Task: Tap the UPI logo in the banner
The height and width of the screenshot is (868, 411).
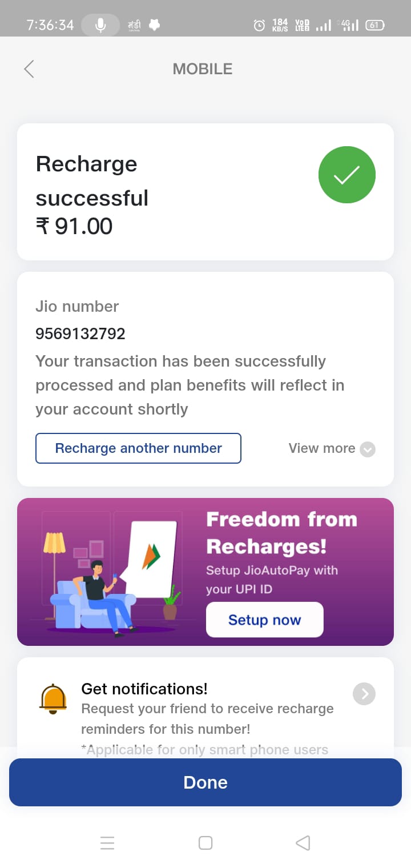Action: click(151, 557)
